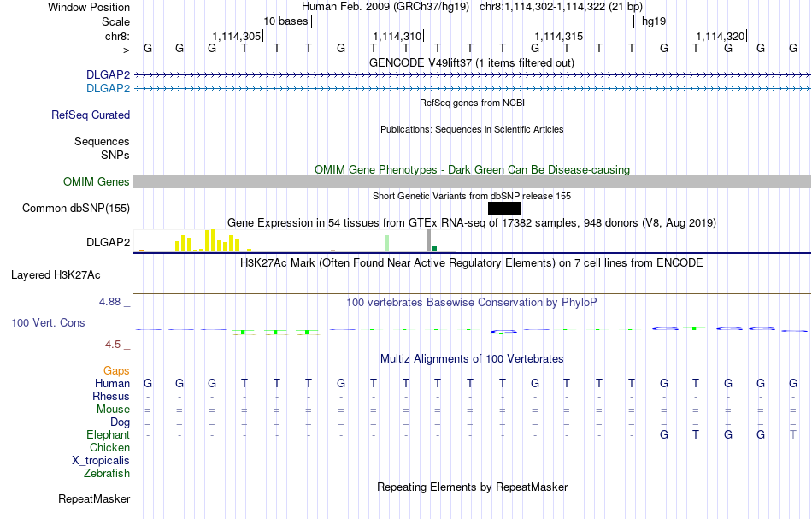The height and width of the screenshot is (519, 812).
Task: Open the RefSeq Curated track label
Action: [x=91, y=115]
